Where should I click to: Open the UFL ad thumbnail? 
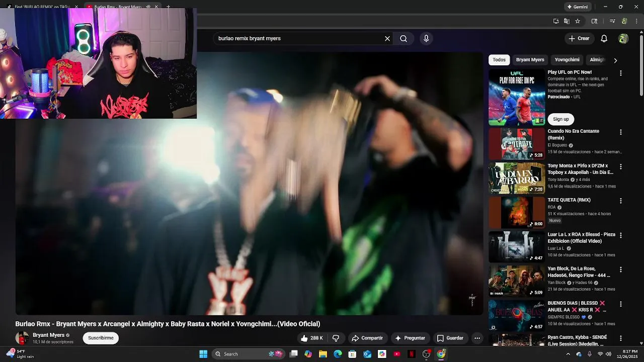pyautogui.click(x=517, y=98)
